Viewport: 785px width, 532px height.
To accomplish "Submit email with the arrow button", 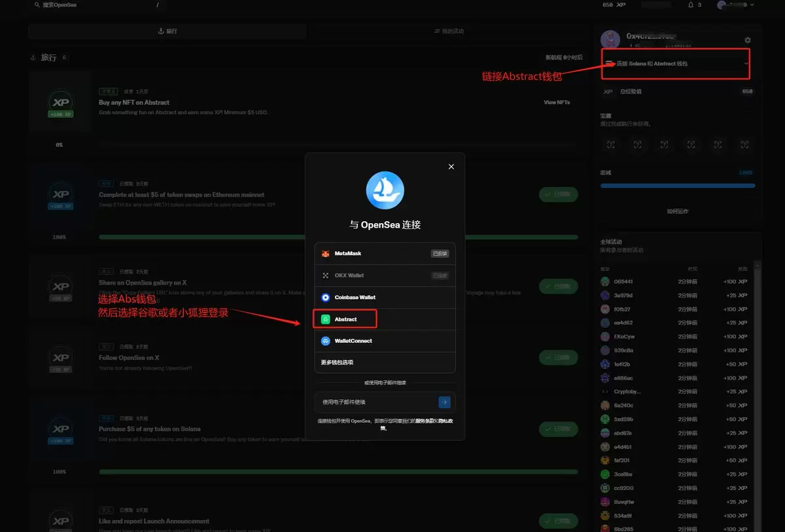I will (x=444, y=402).
